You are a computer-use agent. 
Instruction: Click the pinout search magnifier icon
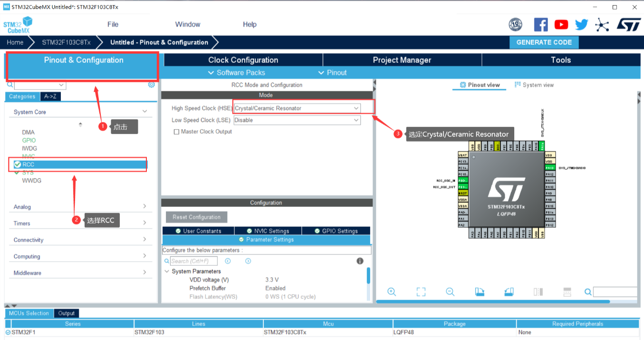(588, 291)
